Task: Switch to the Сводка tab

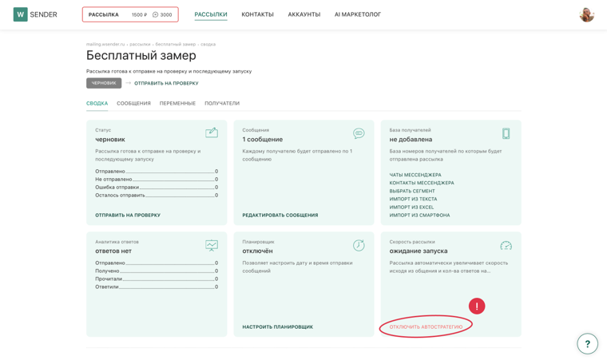Action: 97,103
